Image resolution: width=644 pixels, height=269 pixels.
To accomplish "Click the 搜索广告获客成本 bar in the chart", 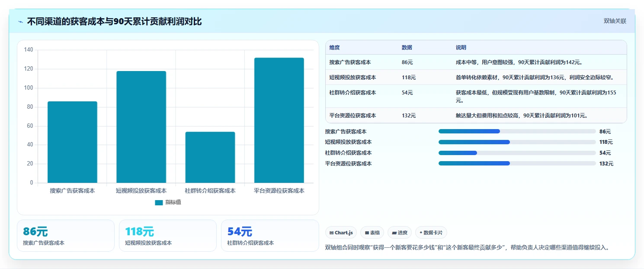I will pos(72,142).
